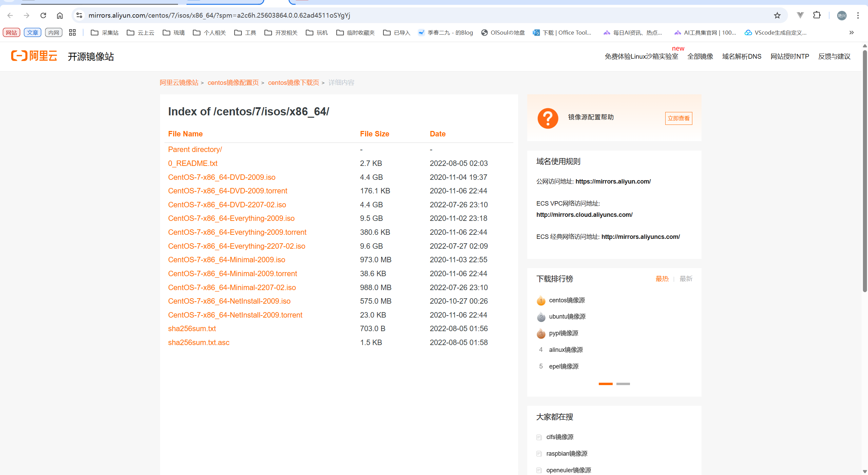Open the extensions puzzle icon
868x475 pixels.
pos(817,15)
